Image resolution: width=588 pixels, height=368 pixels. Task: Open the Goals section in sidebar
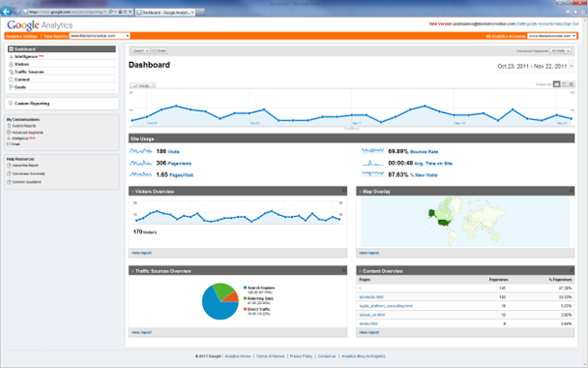(21, 87)
